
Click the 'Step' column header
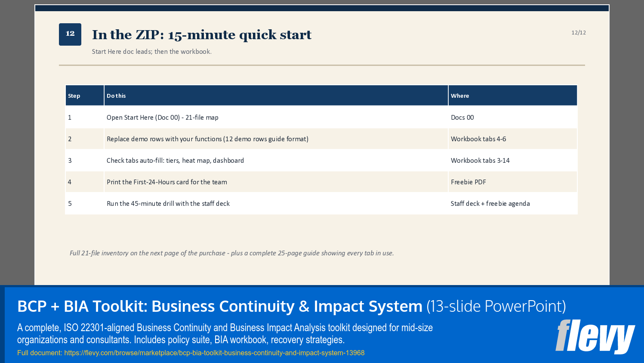pos(84,96)
